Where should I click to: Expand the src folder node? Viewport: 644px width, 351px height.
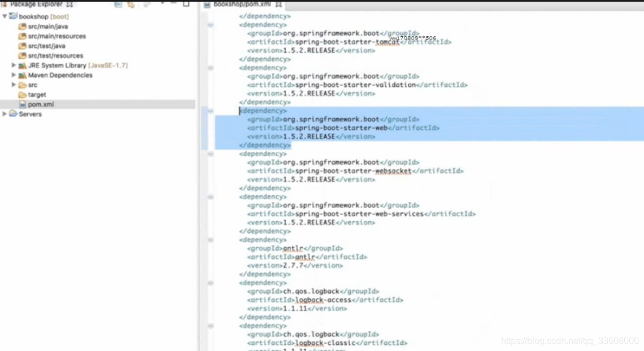[x=14, y=85]
